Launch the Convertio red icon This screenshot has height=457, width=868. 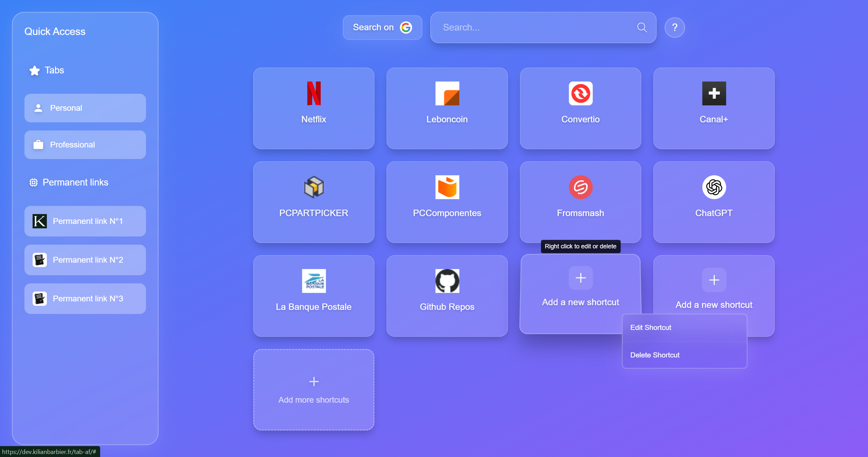(x=580, y=93)
